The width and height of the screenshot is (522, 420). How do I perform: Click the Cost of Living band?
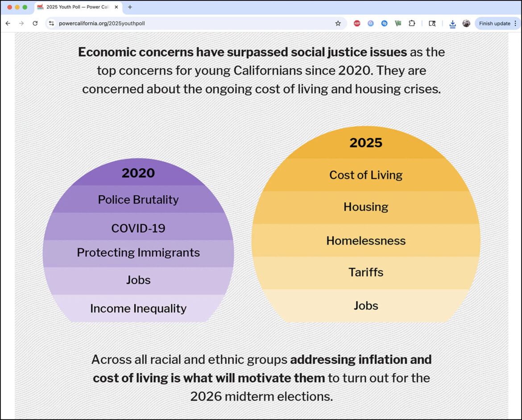pyautogui.click(x=365, y=175)
